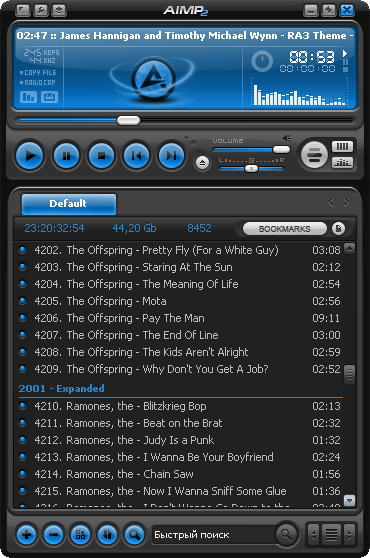Click the track seek bar handle

(128, 120)
